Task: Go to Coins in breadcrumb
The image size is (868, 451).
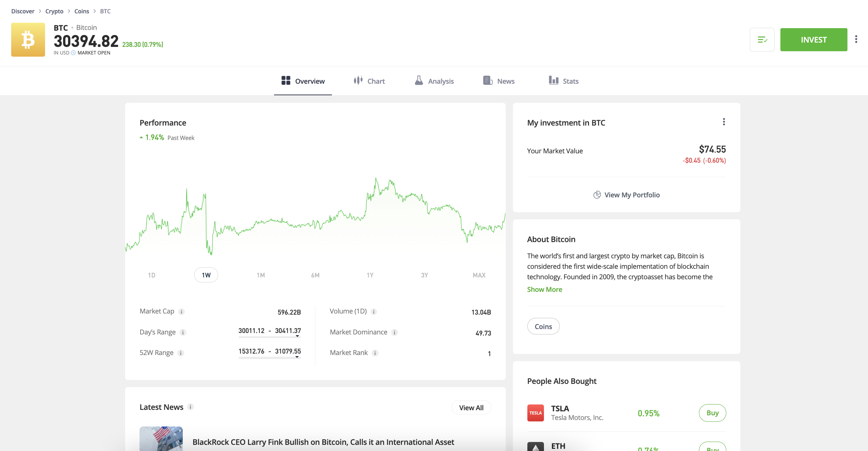Action: coord(82,11)
